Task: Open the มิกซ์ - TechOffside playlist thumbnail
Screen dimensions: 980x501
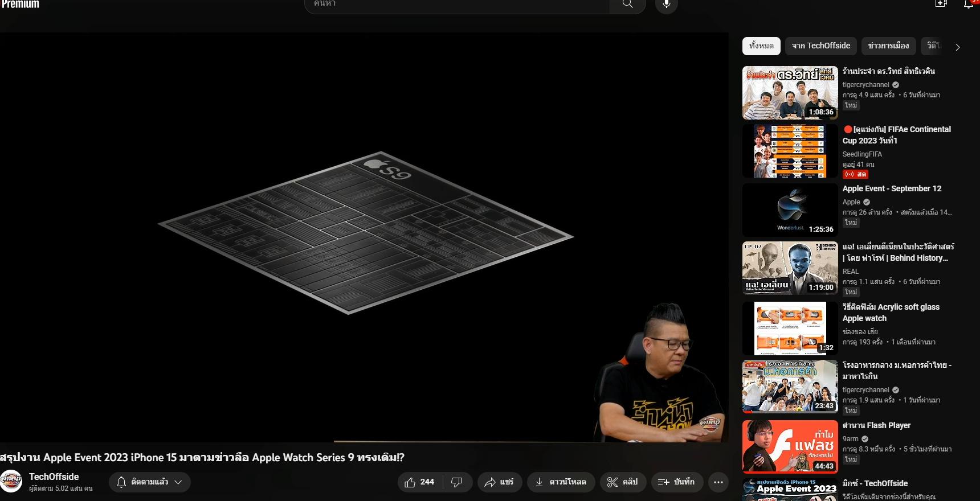Action: click(x=790, y=490)
